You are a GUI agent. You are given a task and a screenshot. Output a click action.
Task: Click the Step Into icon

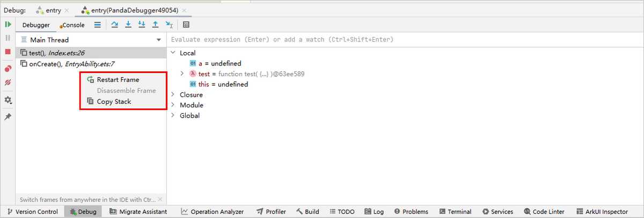click(x=128, y=25)
